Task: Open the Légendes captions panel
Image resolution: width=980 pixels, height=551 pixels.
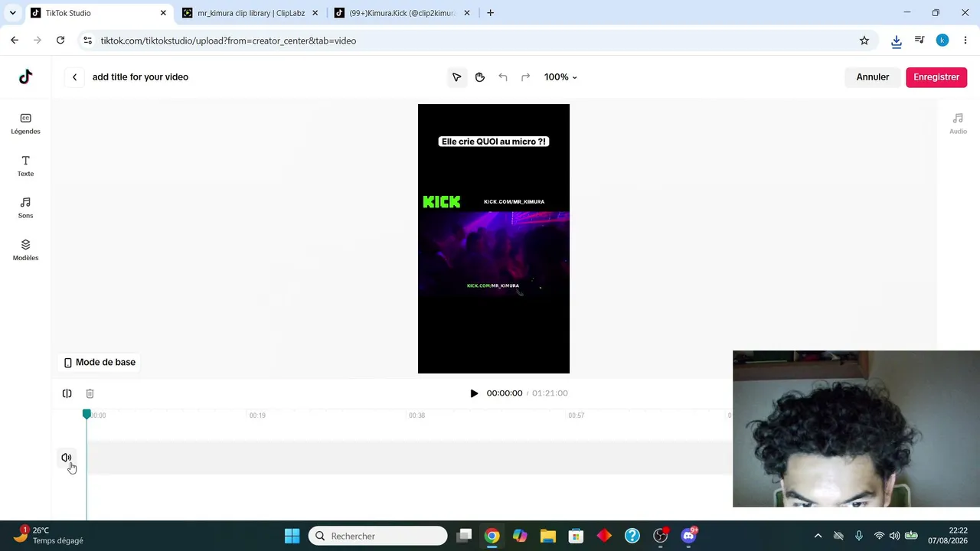Action: coord(25,123)
